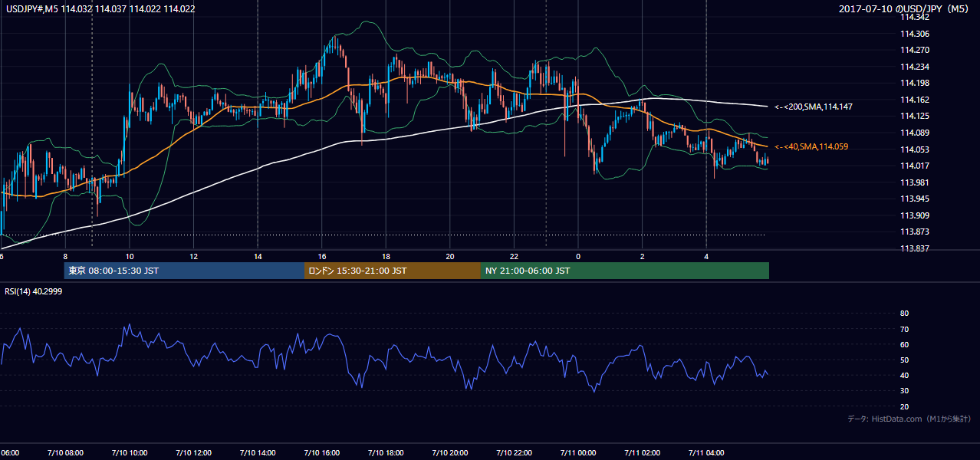Click the 40 SMA 114.059 label
The width and height of the screenshot is (980, 460).
coord(811,146)
